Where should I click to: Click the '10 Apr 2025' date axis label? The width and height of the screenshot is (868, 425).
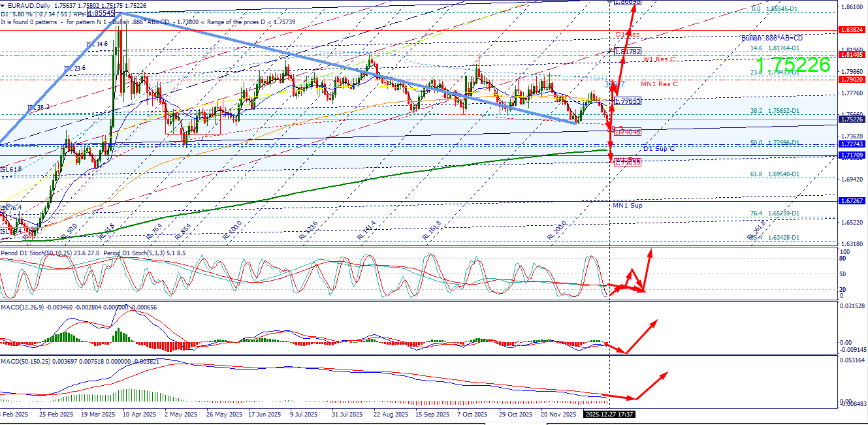(140, 414)
